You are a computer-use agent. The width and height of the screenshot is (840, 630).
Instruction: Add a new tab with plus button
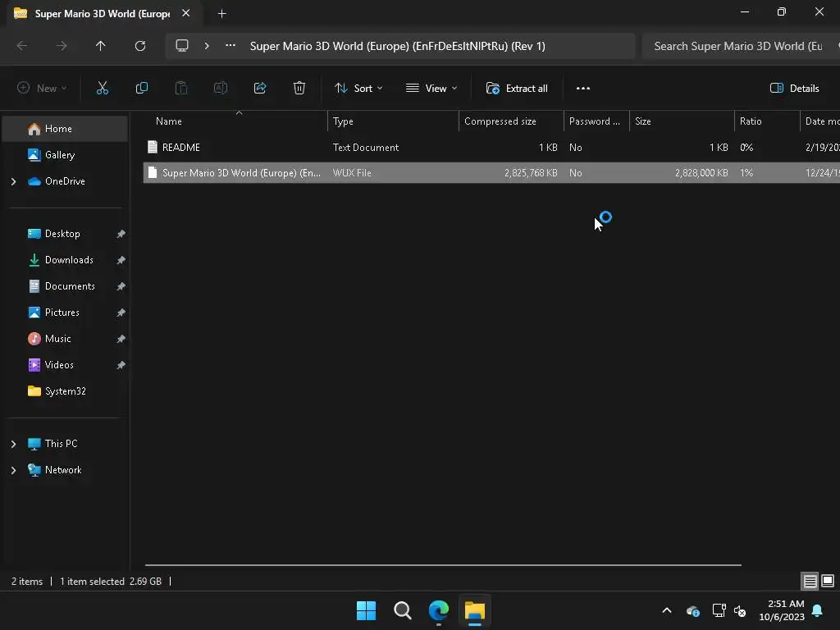(x=221, y=14)
